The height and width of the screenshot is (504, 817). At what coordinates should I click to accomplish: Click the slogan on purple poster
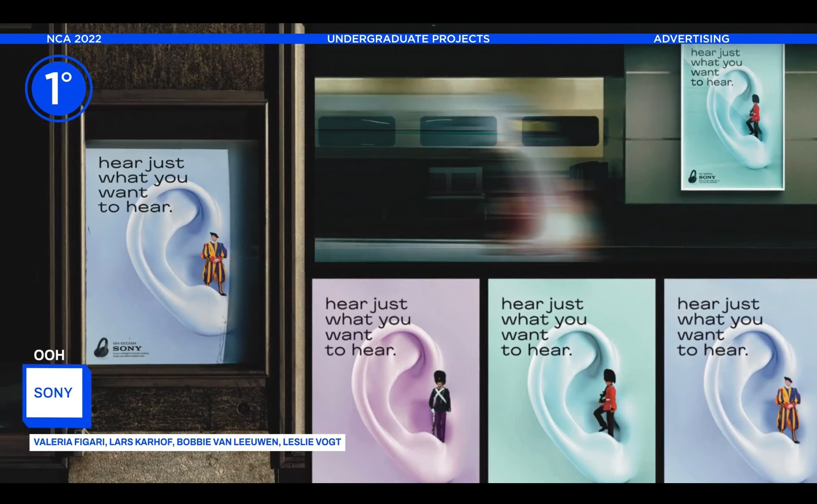pyautogui.click(x=368, y=327)
